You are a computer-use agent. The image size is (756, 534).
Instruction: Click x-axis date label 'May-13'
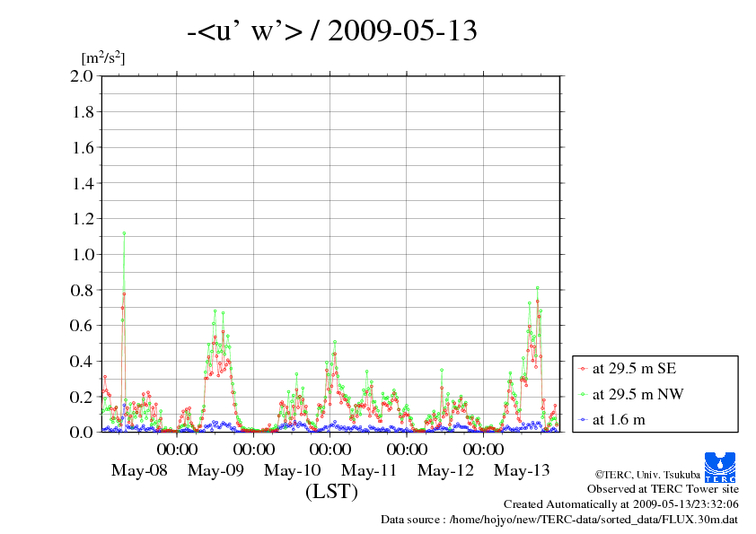pos(522,470)
